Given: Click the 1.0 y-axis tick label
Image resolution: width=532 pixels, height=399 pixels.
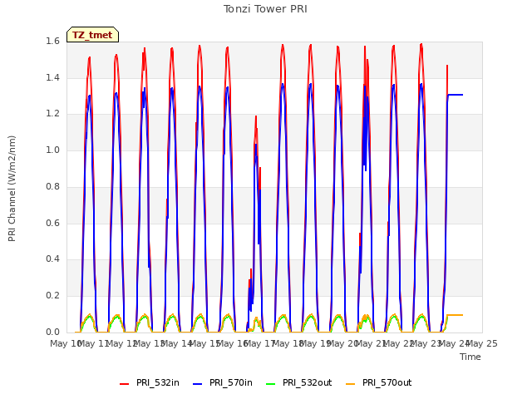Looking at the screenshot, I should coord(52,150).
